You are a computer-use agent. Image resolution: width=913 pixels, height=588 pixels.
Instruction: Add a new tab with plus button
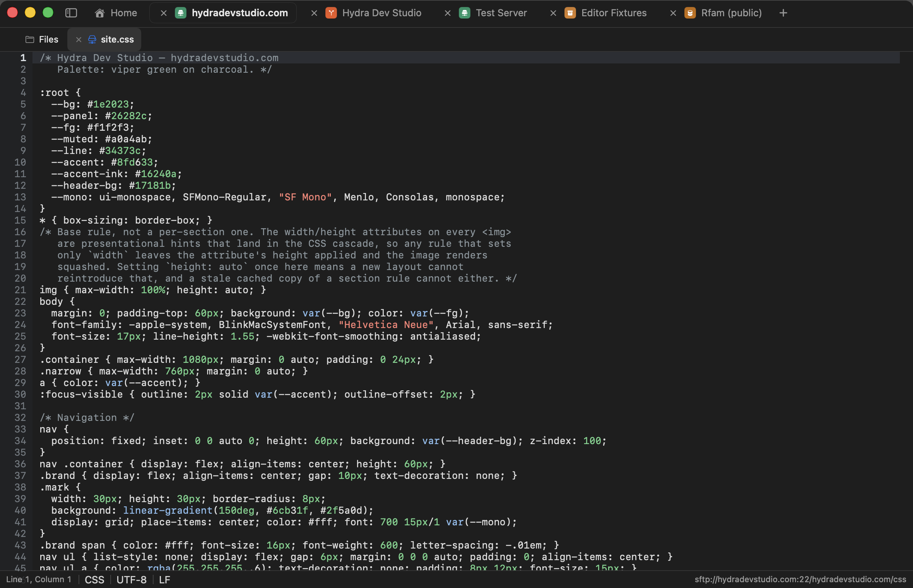click(783, 13)
